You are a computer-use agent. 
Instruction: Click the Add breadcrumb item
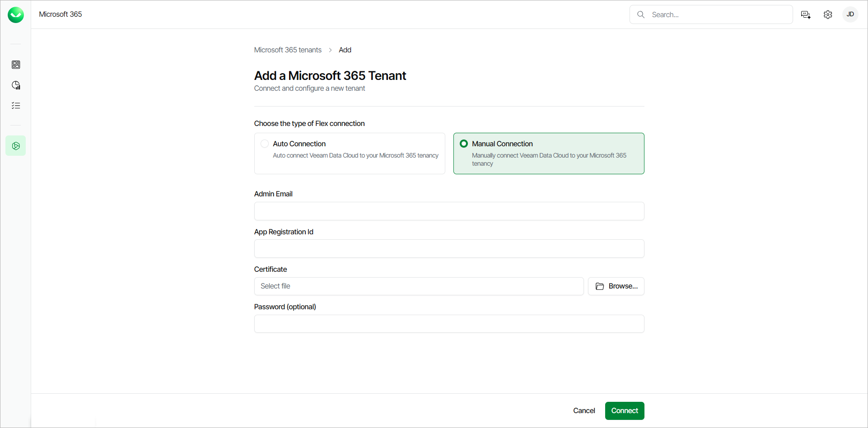click(345, 50)
